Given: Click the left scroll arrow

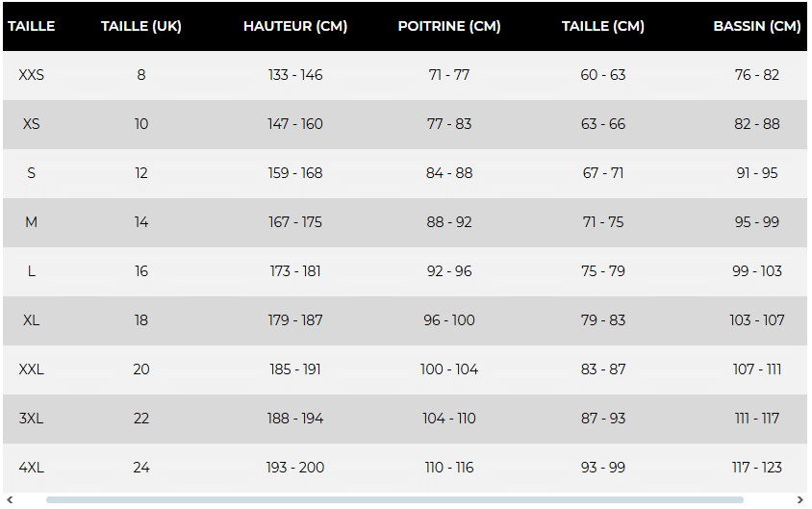Looking at the screenshot, I should (x=10, y=499).
